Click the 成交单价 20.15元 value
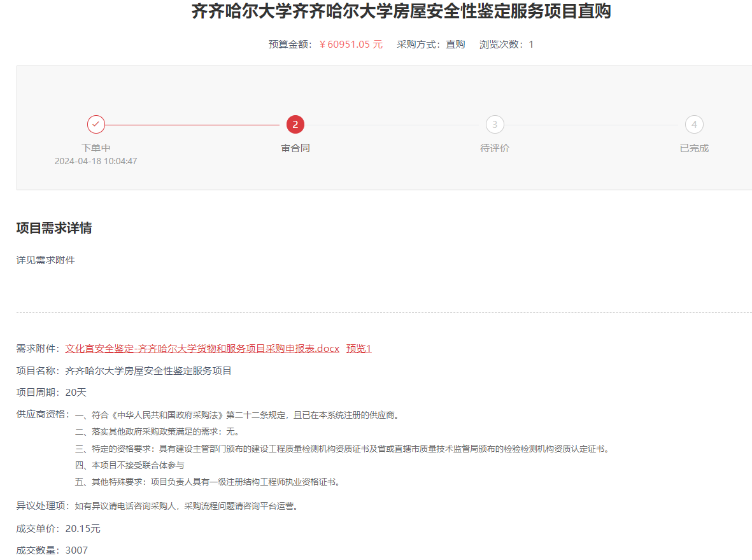Screen dimensions: 752x560 point(83,529)
